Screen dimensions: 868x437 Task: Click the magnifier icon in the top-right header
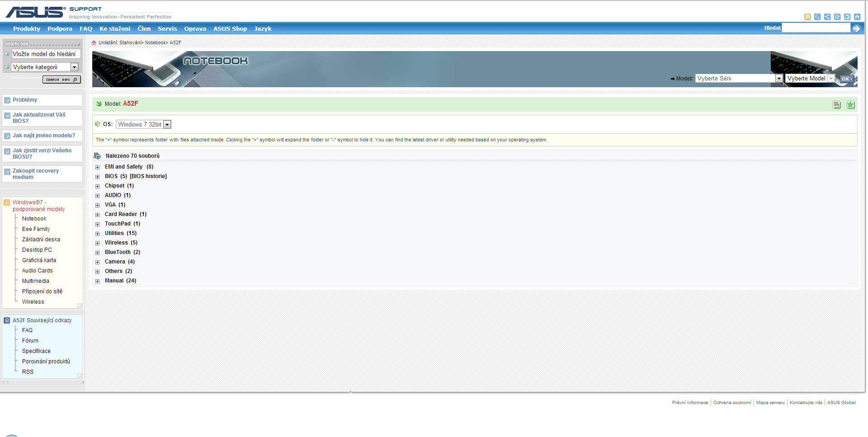[x=817, y=17]
